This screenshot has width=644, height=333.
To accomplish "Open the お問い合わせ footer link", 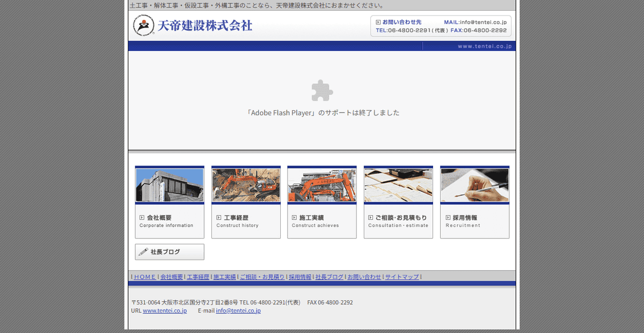I will pyautogui.click(x=363, y=277).
